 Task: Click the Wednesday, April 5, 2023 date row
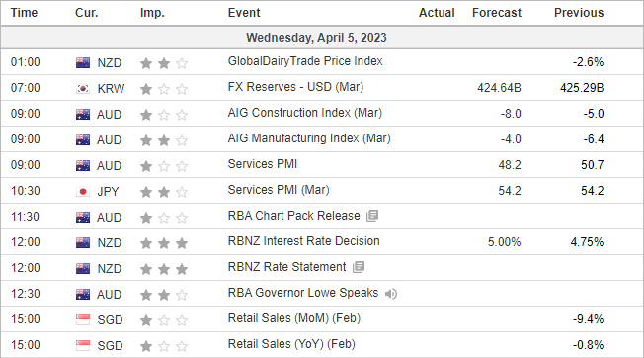click(322, 38)
